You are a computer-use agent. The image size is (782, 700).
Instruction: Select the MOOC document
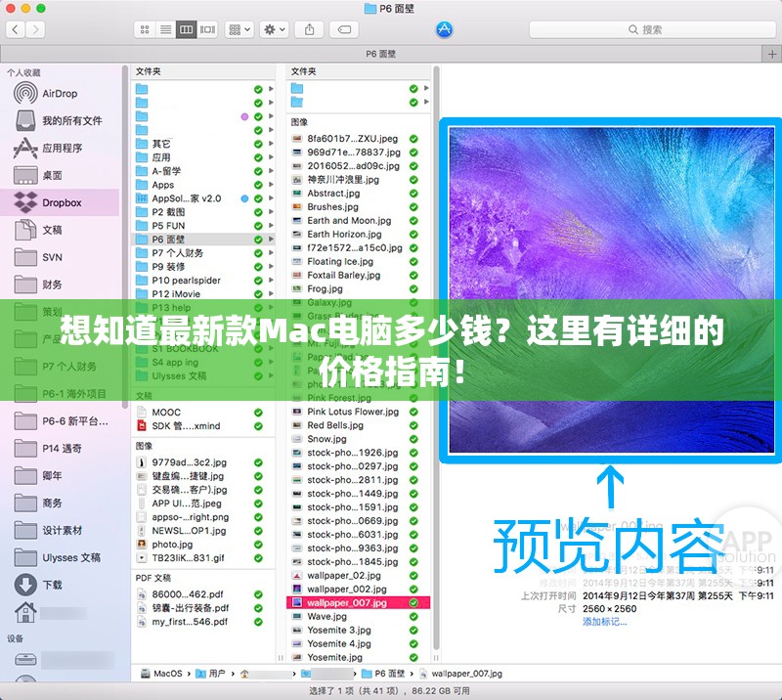[x=203, y=413]
